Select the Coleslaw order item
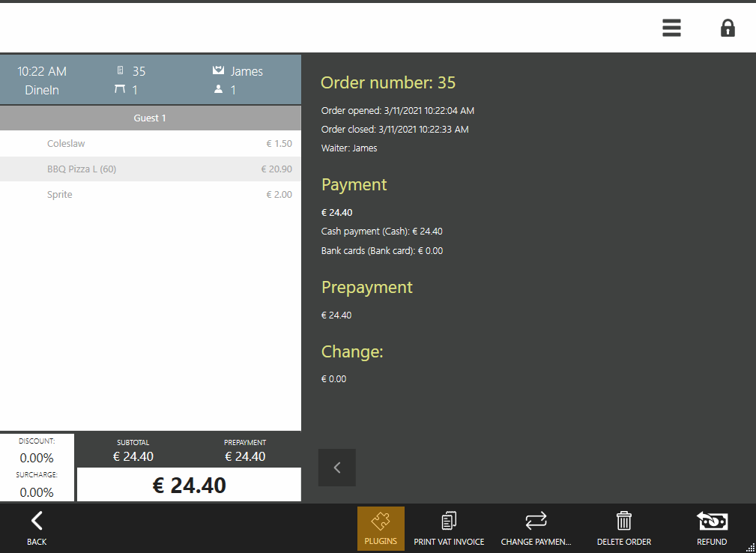 [x=150, y=144]
